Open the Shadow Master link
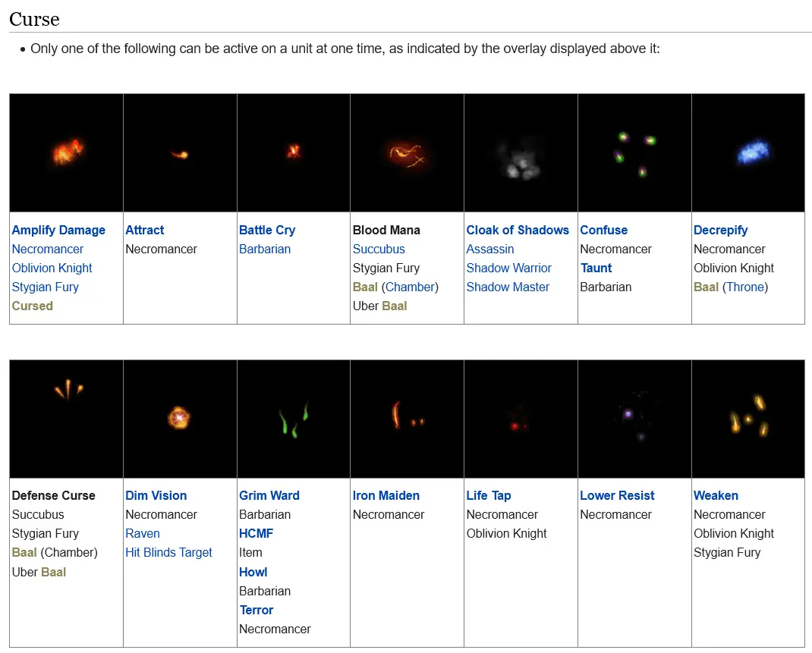812x653 pixels. click(508, 287)
